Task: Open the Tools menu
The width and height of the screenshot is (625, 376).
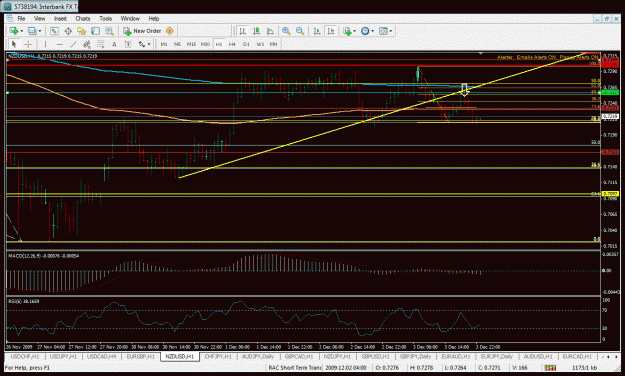Action: [106, 18]
